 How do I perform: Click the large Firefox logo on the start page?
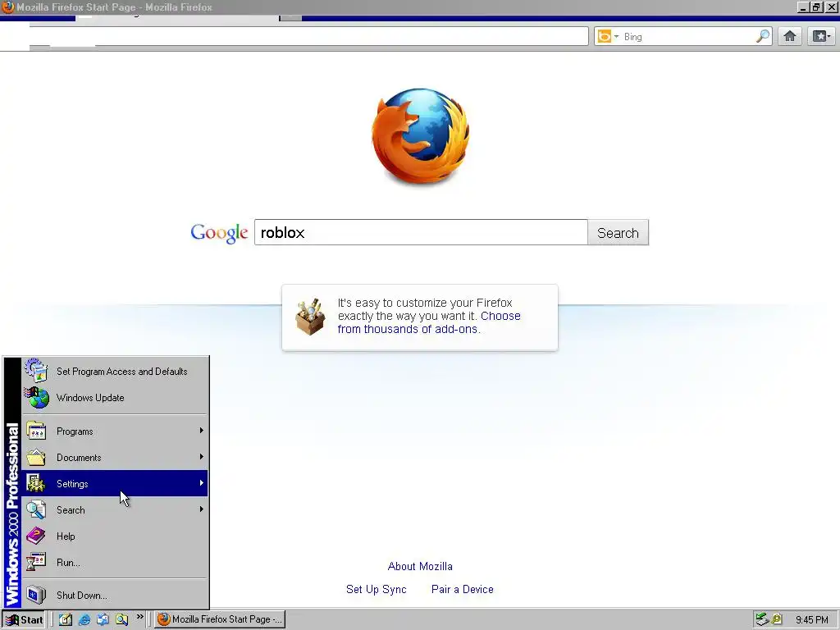pyautogui.click(x=421, y=136)
